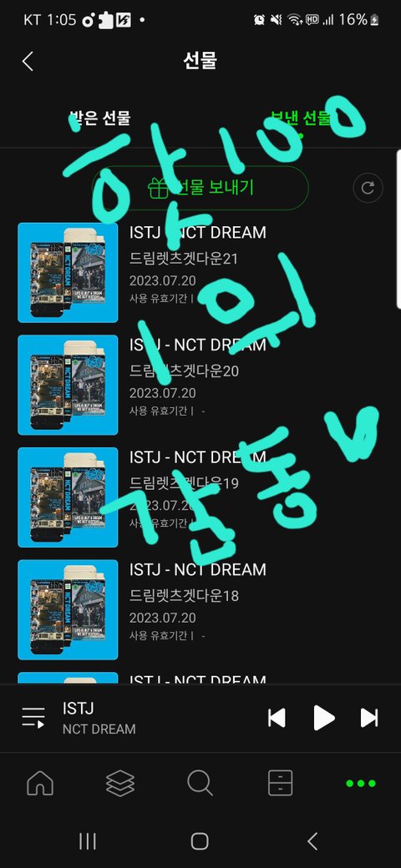Viewport: 401px width, 868px height.
Task: Skip to previous track
Action: click(x=277, y=718)
